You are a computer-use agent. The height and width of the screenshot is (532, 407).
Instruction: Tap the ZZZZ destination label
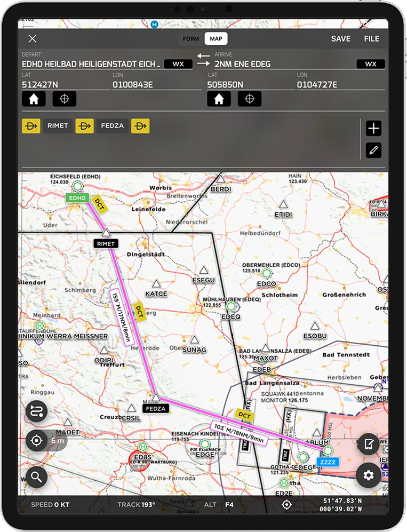click(328, 462)
